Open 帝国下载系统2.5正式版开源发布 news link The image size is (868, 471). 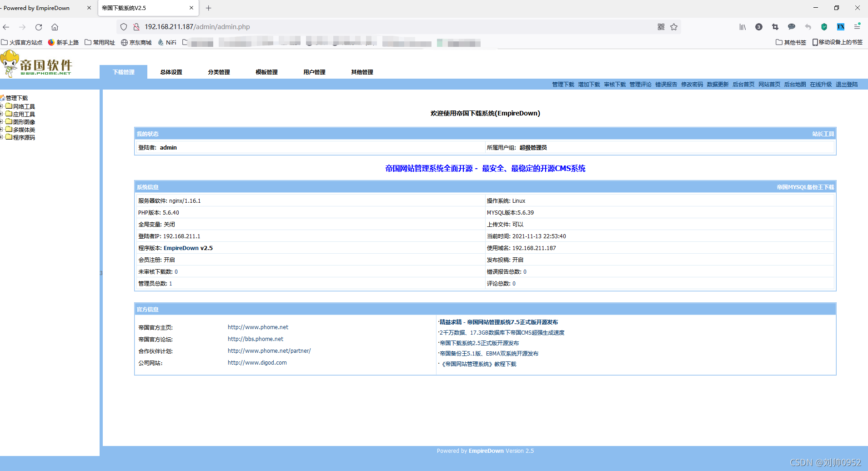point(479,343)
